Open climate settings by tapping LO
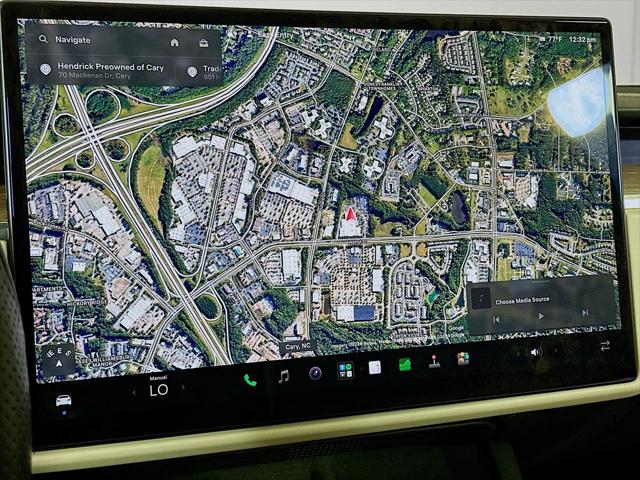Viewport: 640px width, 480px height. tap(159, 390)
